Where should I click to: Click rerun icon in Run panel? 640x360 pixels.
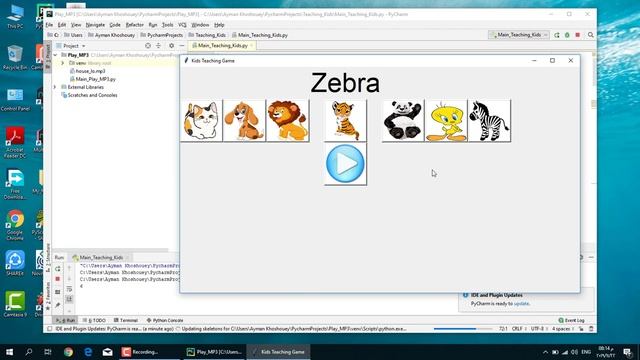(58, 269)
